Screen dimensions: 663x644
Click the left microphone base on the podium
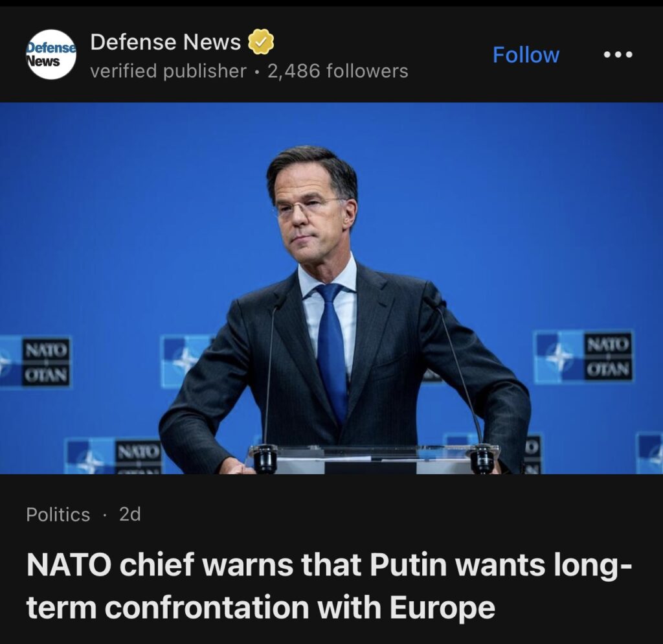coord(265,459)
